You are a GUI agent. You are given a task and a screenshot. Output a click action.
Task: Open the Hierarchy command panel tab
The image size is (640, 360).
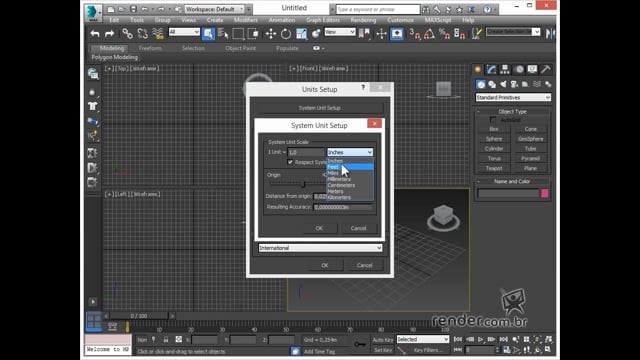coord(505,69)
